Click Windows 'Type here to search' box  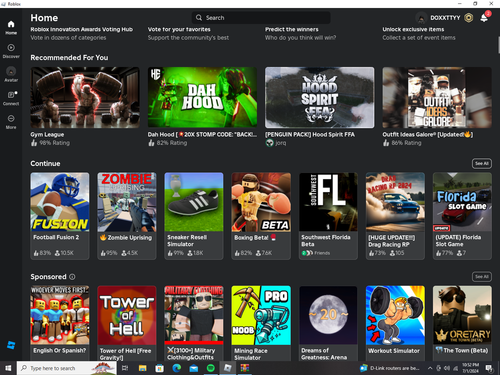67,368
